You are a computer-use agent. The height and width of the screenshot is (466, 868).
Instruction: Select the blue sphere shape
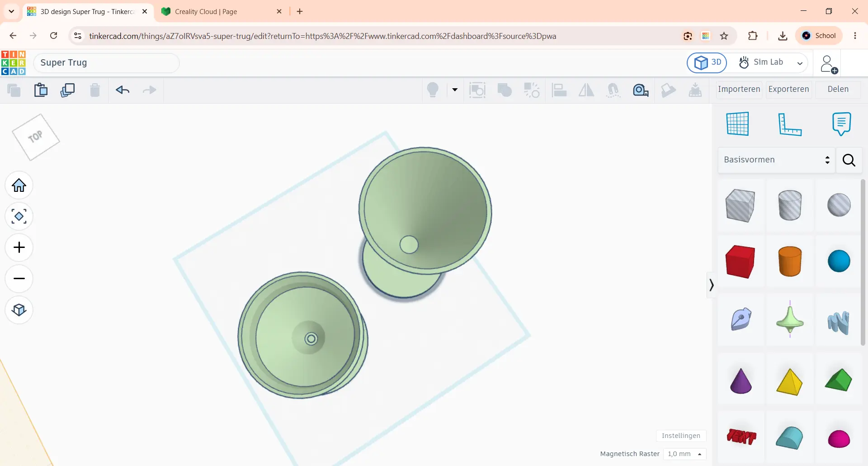839,261
